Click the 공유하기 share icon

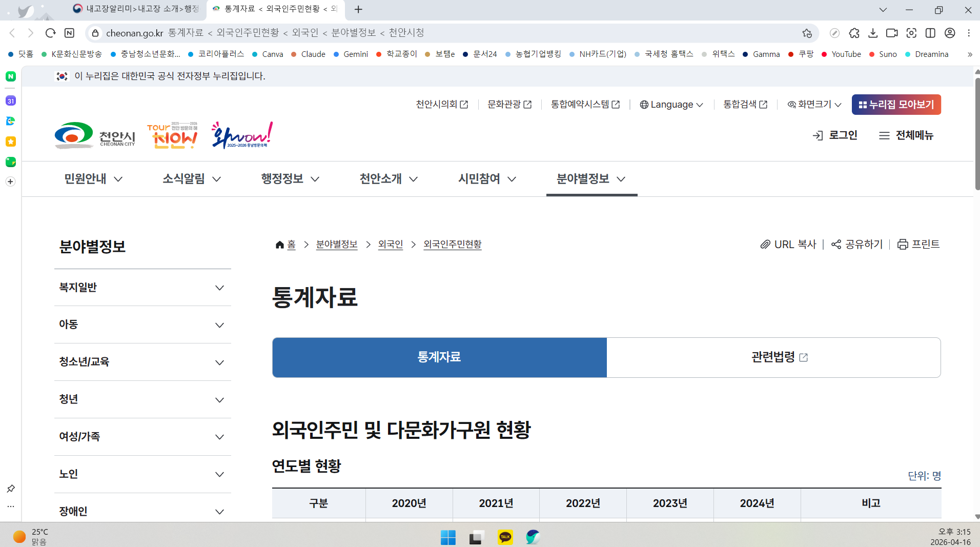point(836,244)
